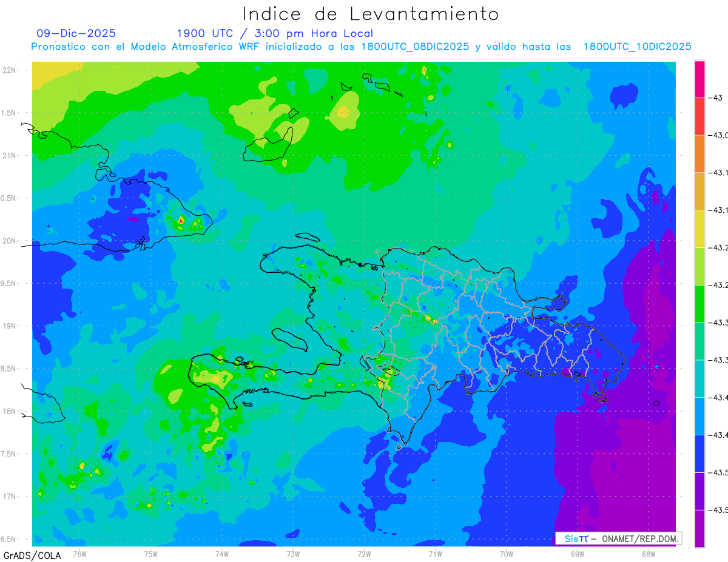Click the "-43.0" legend value
728x562 pixels.
pyautogui.click(x=718, y=135)
